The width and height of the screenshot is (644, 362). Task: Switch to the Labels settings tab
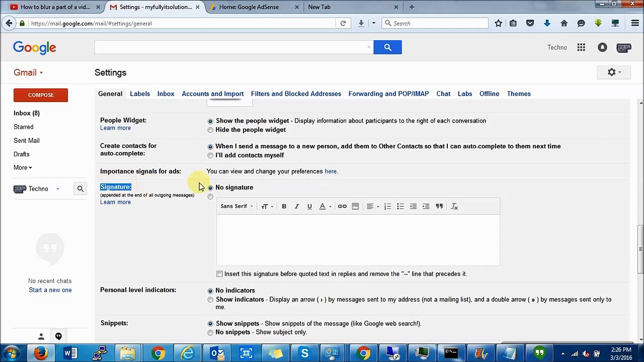140,94
